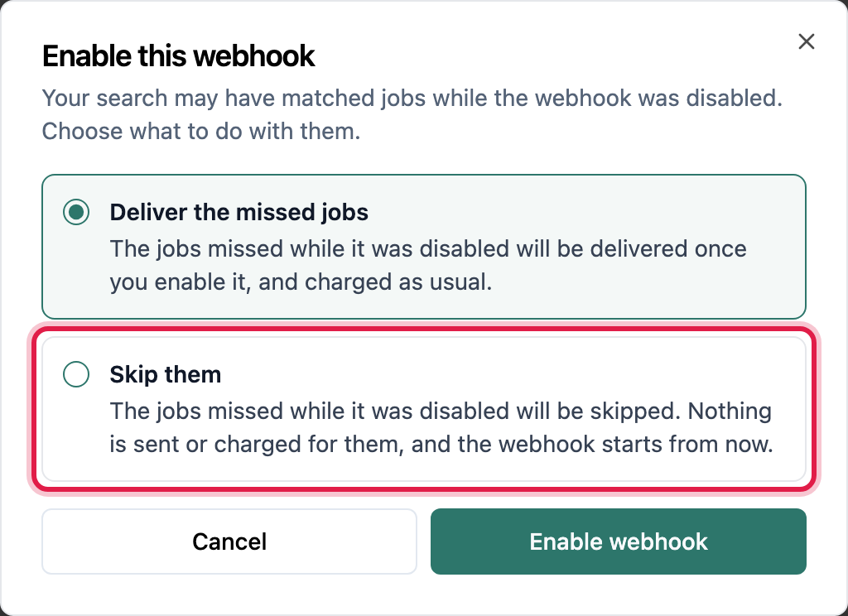Click the empty radio circle beside Skip them

pyautogui.click(x=76, y=374)
